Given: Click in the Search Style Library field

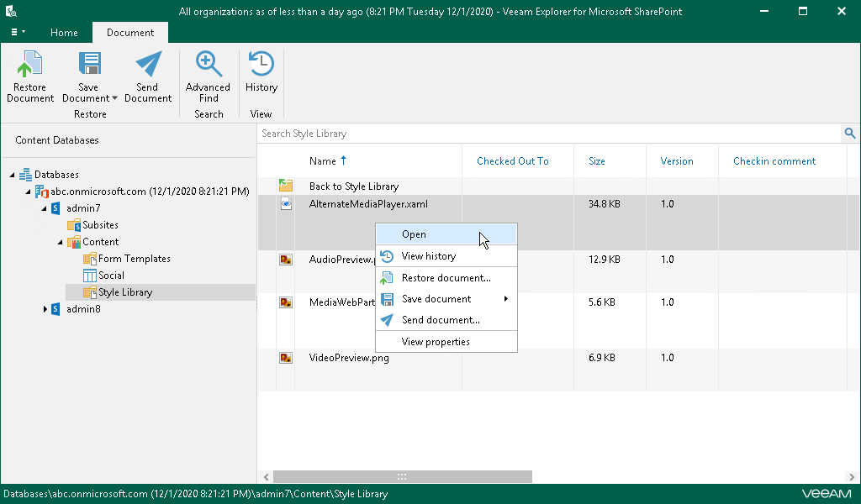Looking at the screenshot, I should point(549,134).
